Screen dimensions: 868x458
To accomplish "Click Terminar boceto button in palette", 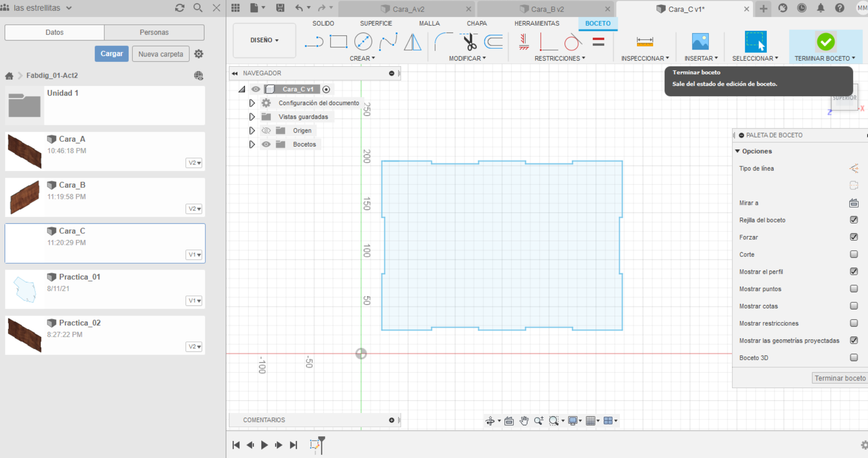I will (x=840, y=378).
